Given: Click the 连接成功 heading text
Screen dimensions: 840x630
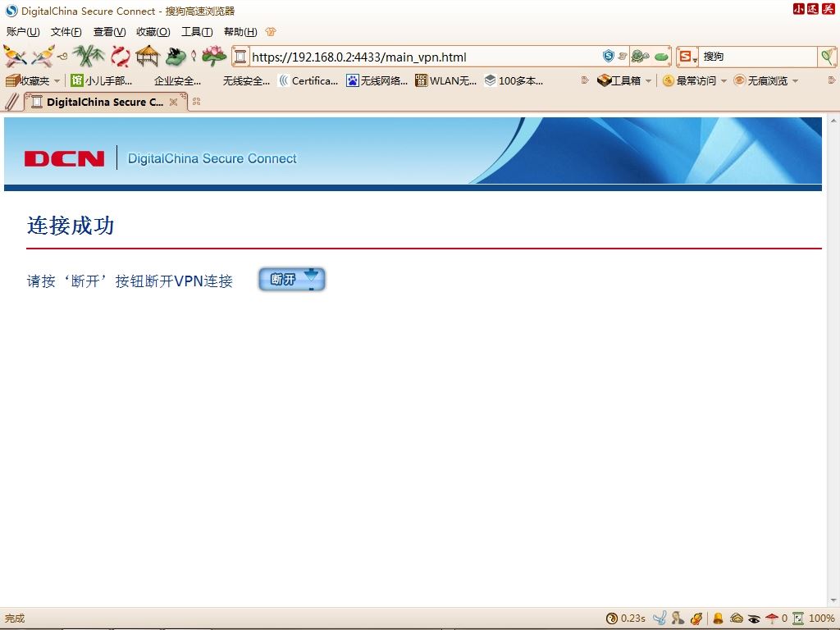Looking at the screenshot, I should (71, 226).
